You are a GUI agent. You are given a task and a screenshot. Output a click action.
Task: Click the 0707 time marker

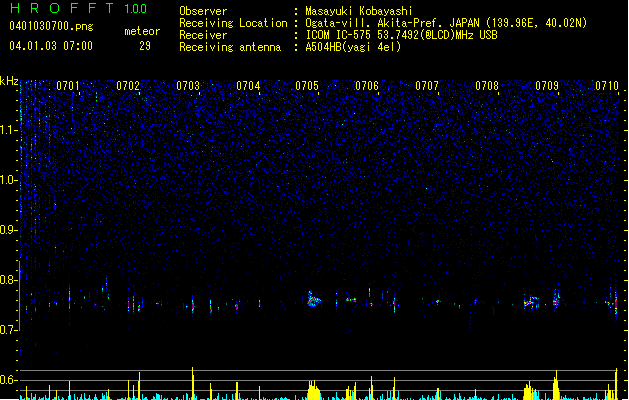(x=427, y=85)
